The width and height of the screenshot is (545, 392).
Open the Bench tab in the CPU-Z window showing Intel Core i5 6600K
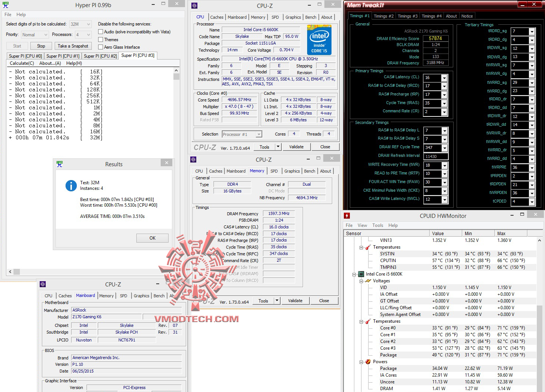point(311,17)
